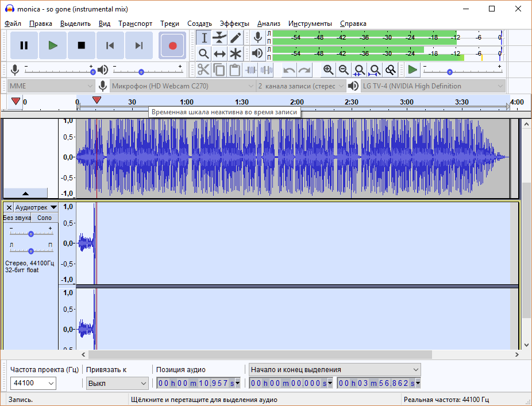Open the Справка menu

353,24
